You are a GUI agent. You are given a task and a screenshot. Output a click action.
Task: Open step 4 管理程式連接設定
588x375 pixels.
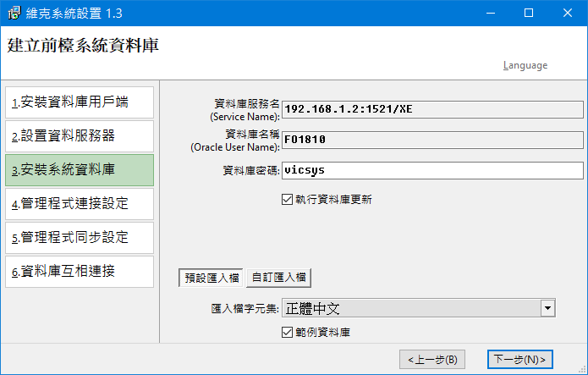80,204
